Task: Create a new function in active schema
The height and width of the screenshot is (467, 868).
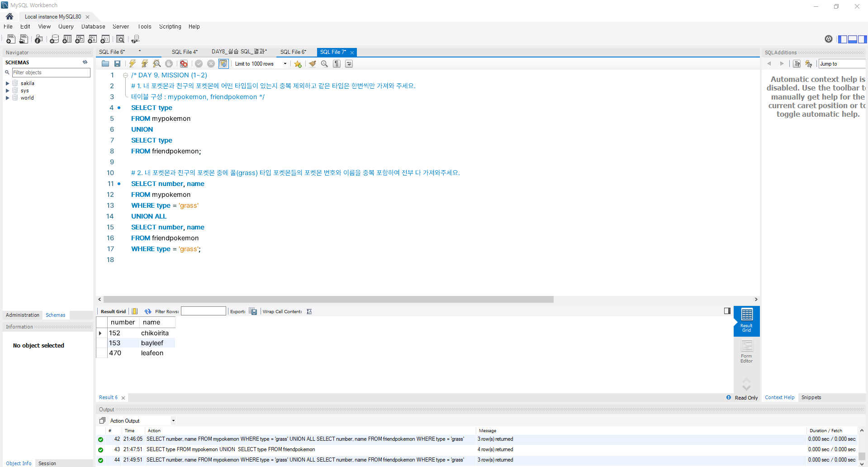Action: [105, 39]
